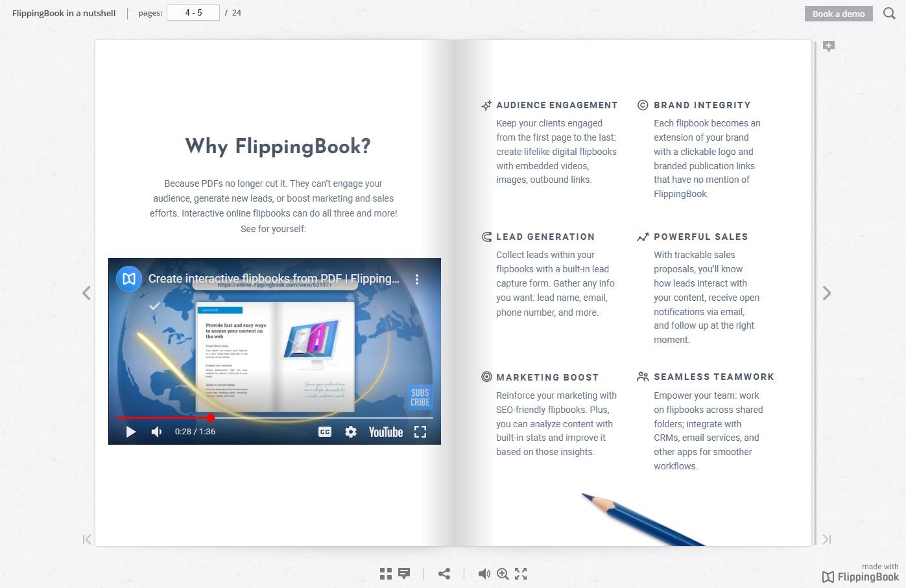Click the LEAD GENERATION heading
Image resolution: width=906 pixels, height=588 pixels.
pos(545,237)
